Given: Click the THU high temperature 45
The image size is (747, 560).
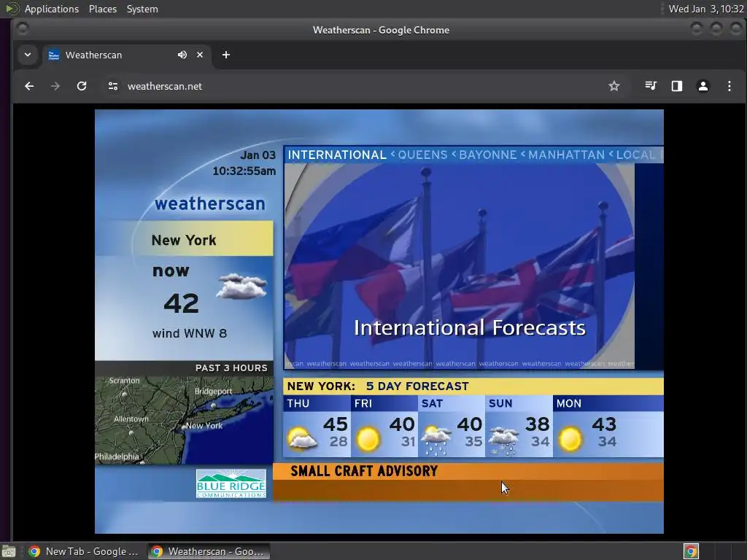Looking at the screenshot, I should pos(336,424).
